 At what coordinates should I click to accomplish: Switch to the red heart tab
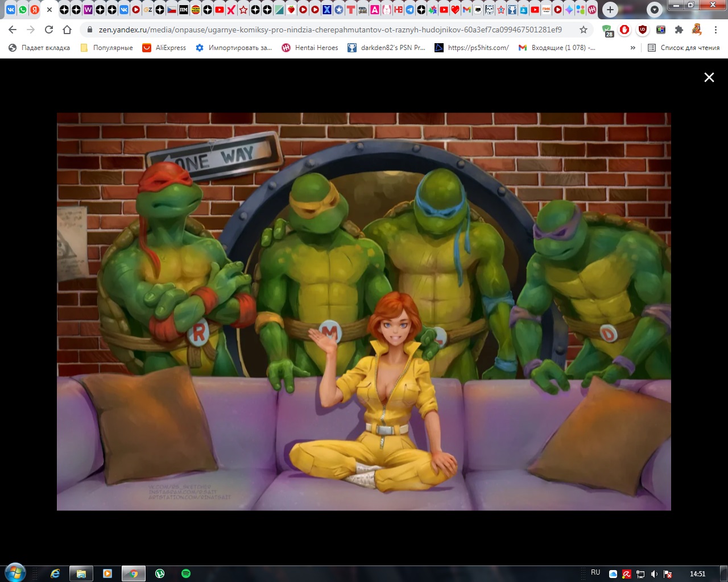point(455,10)
